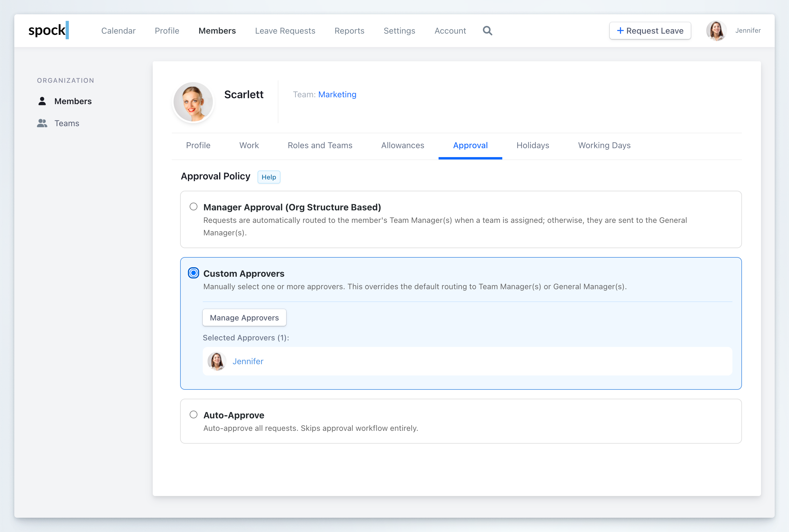
Task: Click the Members icon in the sidebar
Action: (42, 101)
